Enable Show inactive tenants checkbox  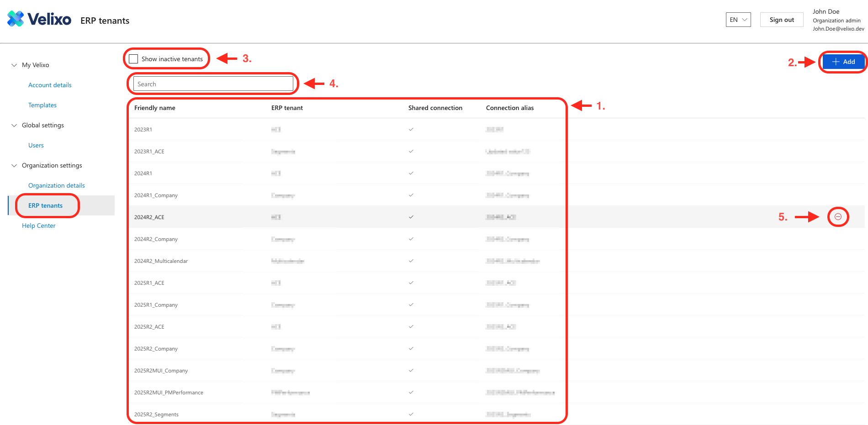[133, 59]
